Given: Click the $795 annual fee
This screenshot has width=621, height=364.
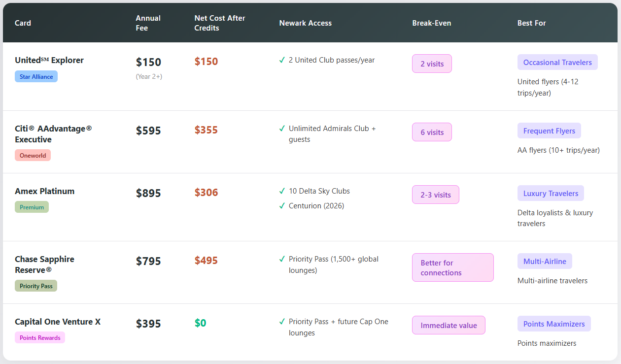Looking at the screenshot, I should pyautogui.click(x=148, y=261).
